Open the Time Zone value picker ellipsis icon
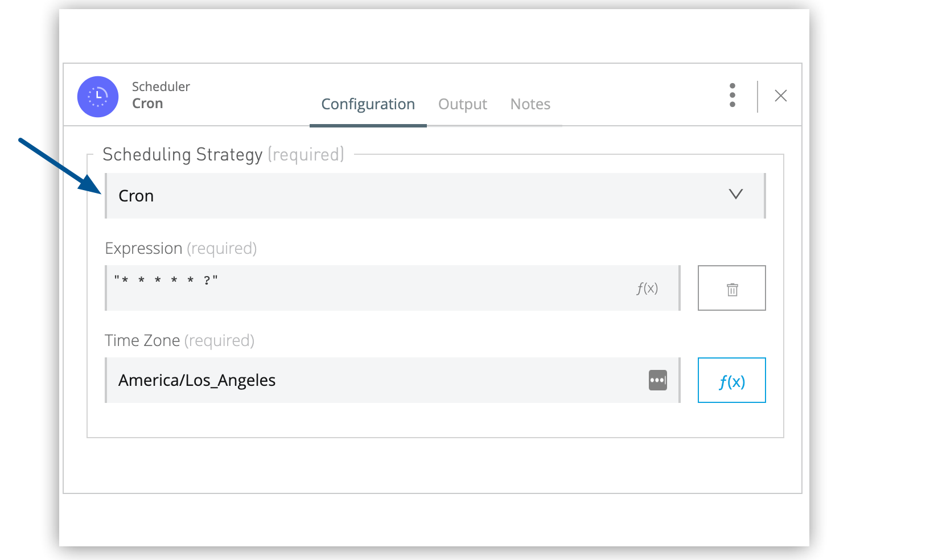The height and width of the screenshot is (560, 930). 657,380
